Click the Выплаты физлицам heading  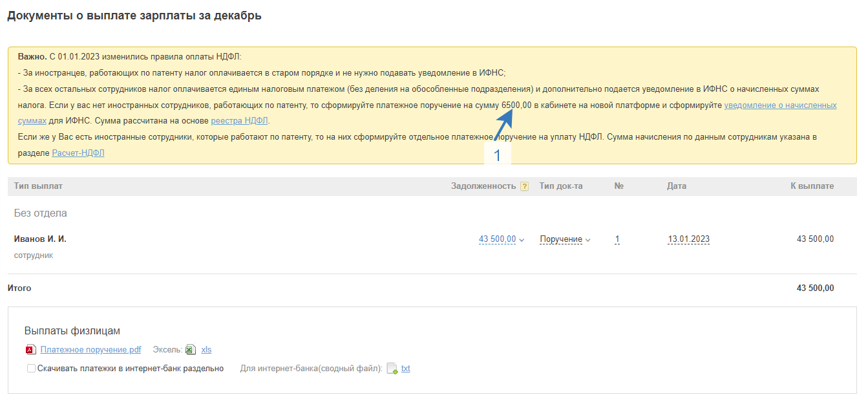tap(72, 331)
